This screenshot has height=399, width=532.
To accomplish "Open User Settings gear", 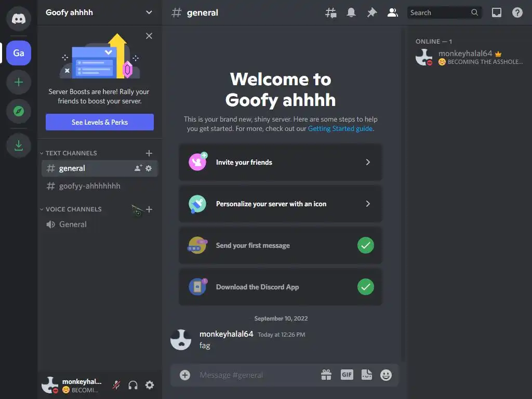I will (x=150, y=385).
